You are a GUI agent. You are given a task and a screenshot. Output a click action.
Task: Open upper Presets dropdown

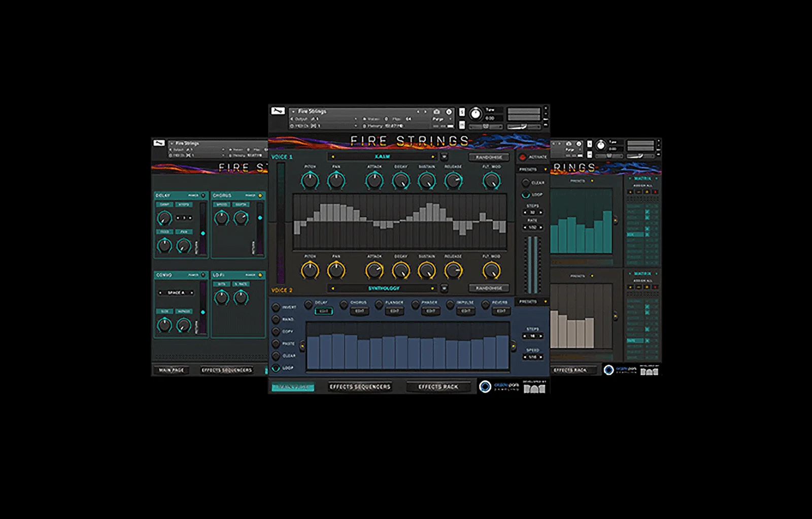(x=532, y=170)
